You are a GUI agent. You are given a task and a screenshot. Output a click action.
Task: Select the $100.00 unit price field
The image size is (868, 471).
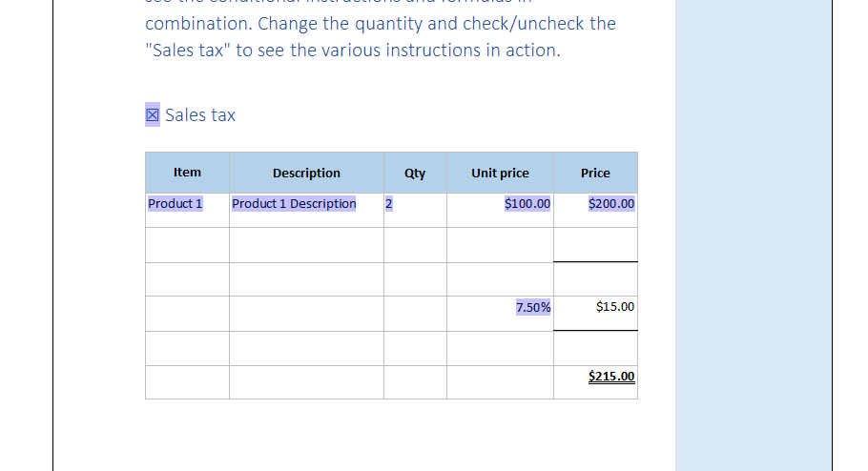click(x=527, y=204)
